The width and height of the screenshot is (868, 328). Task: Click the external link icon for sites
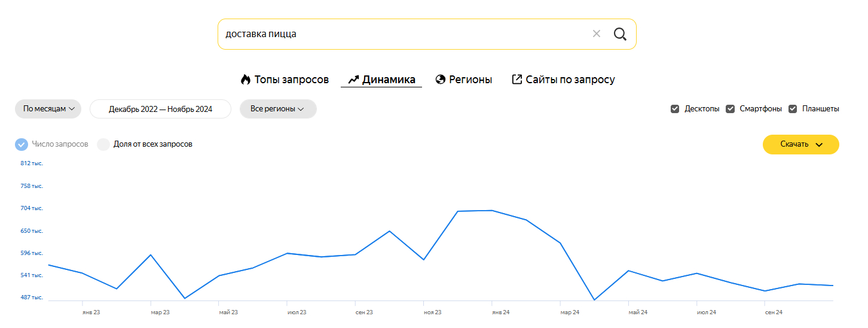(517, 80)
